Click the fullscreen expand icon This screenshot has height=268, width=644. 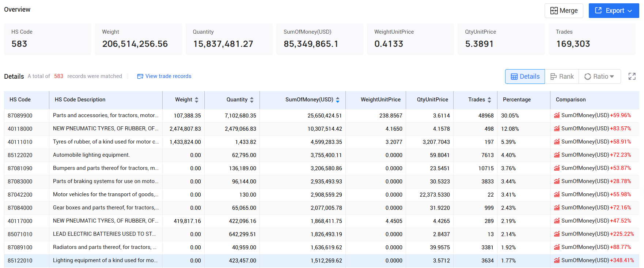(x=632, y=76)
